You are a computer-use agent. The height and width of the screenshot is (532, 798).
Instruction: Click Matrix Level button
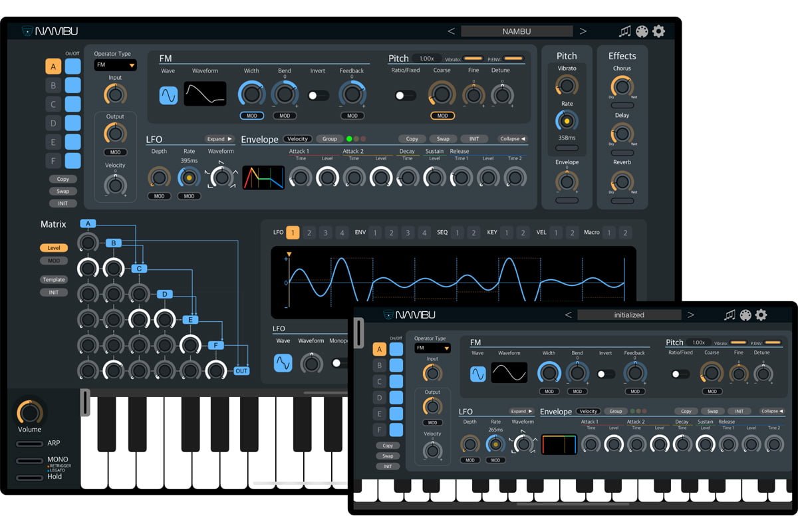click(x=54, y=248)
